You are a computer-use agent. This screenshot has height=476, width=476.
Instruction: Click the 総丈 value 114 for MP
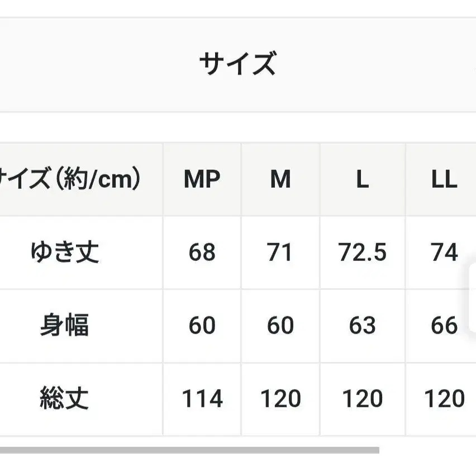pyautogui.click(x=202, y=399)
